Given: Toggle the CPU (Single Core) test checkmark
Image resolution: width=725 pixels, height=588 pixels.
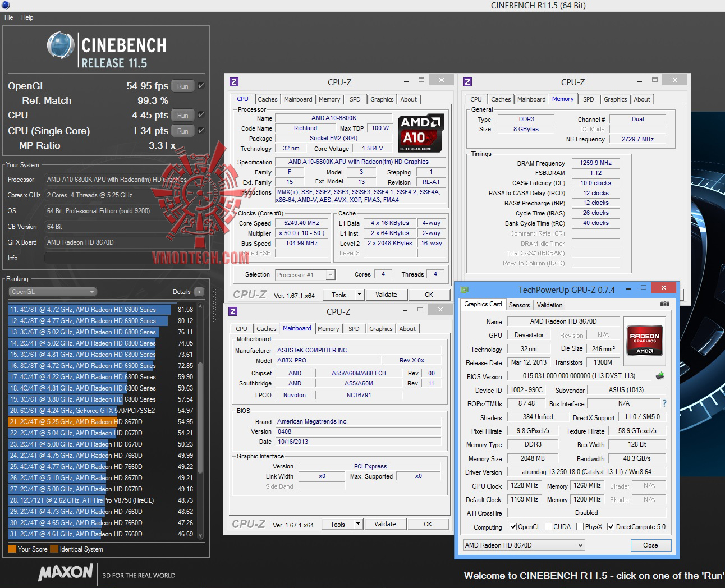Looking at the screenshot, I should (201, 131).
